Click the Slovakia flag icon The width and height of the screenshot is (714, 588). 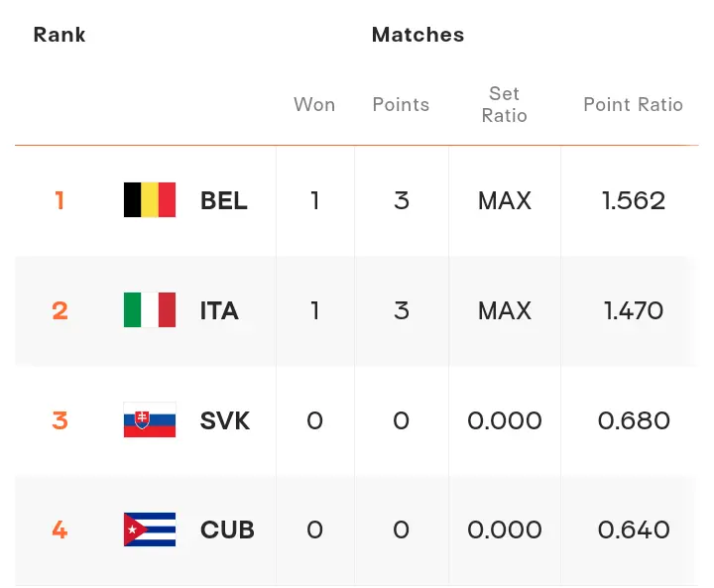tap(150, 420)
